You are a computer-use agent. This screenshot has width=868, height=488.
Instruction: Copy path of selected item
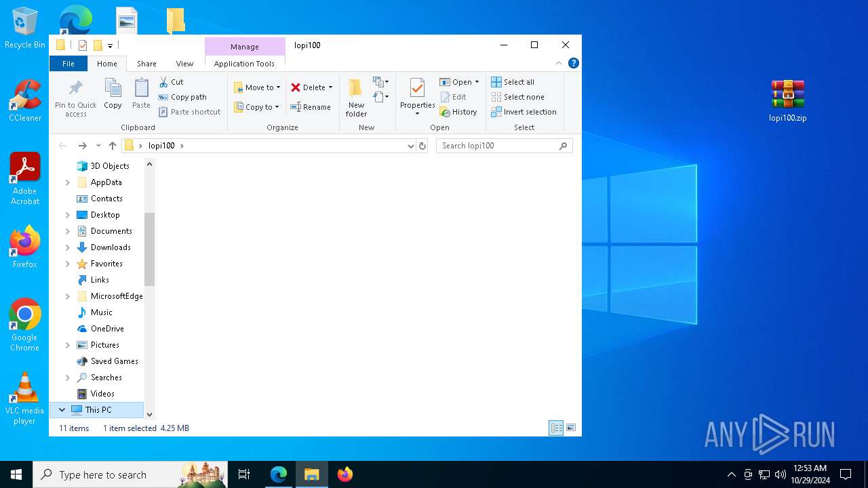[x=182, y=97]
